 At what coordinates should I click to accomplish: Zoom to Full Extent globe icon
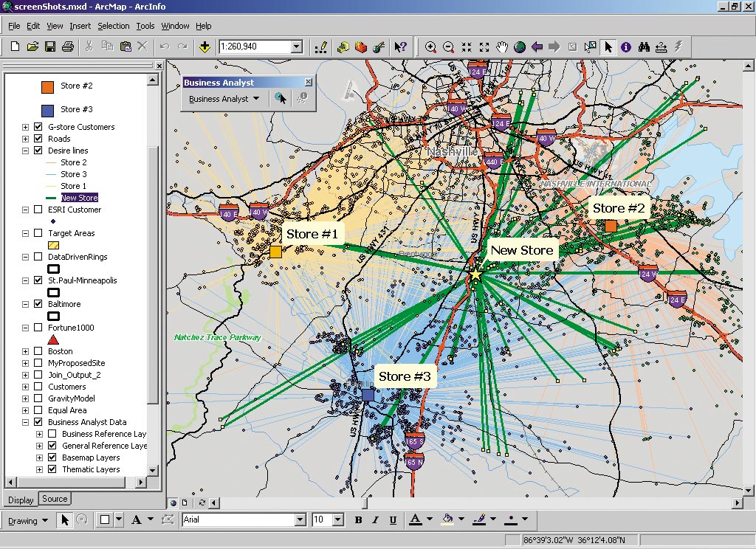pos(519,46)
